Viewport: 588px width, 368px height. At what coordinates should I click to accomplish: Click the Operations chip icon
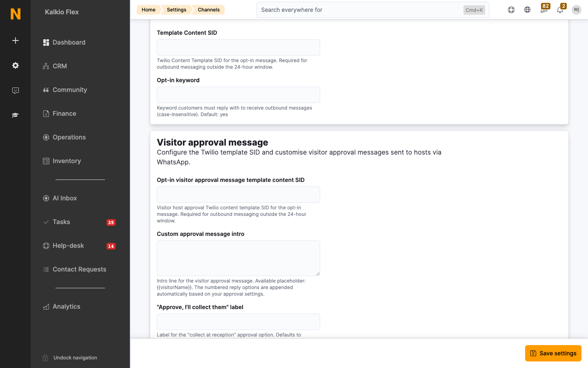point(46,137)
